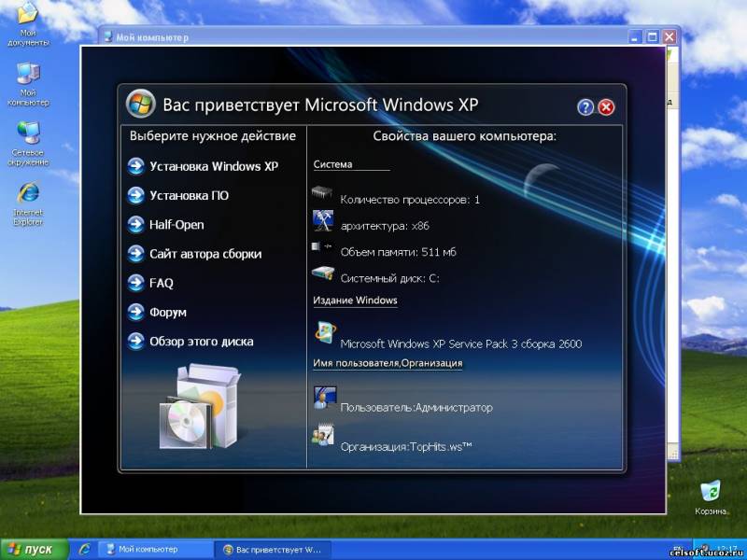Click the Издание Windows heading
Viewport: 747px width, 560px height.
pos(355,301)
